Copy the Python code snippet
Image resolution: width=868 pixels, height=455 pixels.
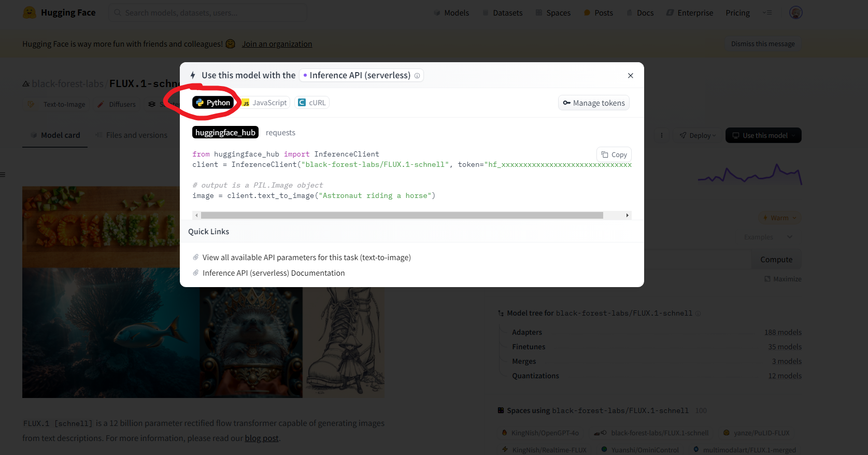[614, 154]
